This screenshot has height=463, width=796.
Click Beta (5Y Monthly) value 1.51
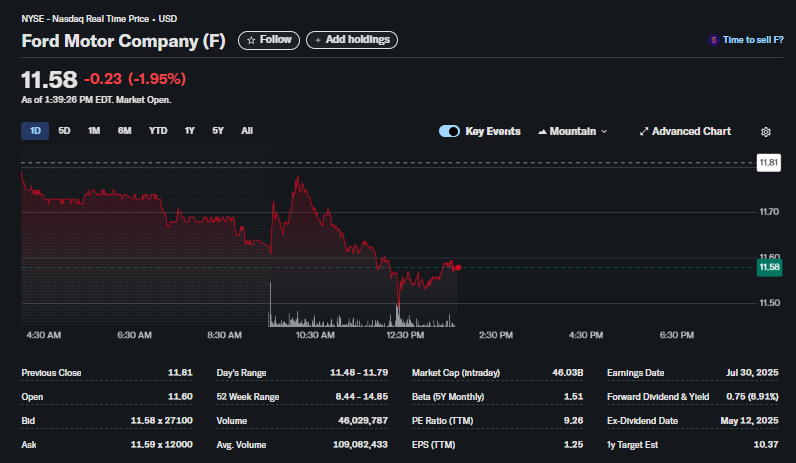click(x=574, y=396)
